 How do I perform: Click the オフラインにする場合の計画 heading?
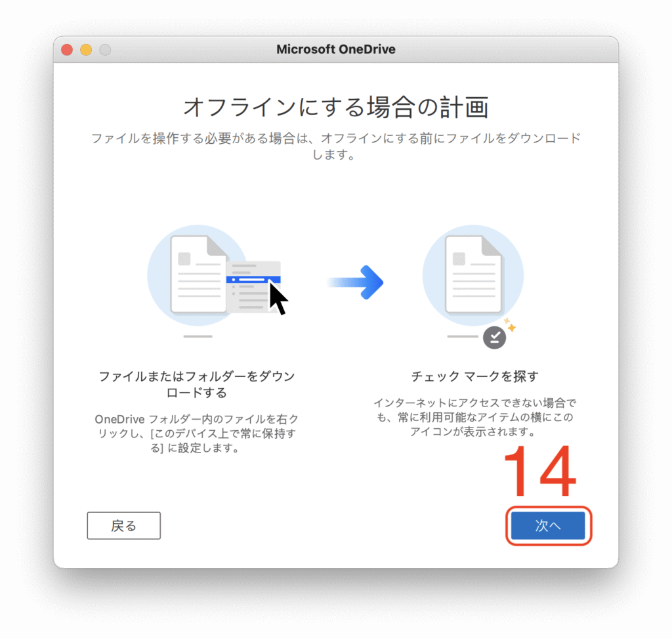(336, 107)
